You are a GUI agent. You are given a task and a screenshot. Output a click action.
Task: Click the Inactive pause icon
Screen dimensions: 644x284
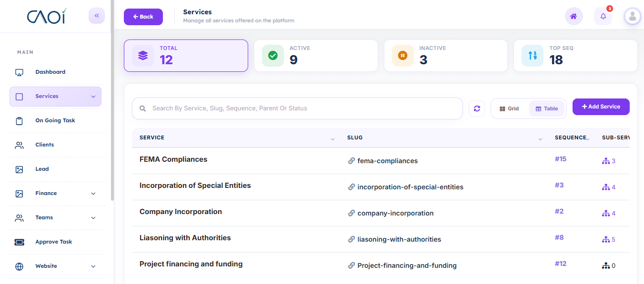(x=402, y=56)
